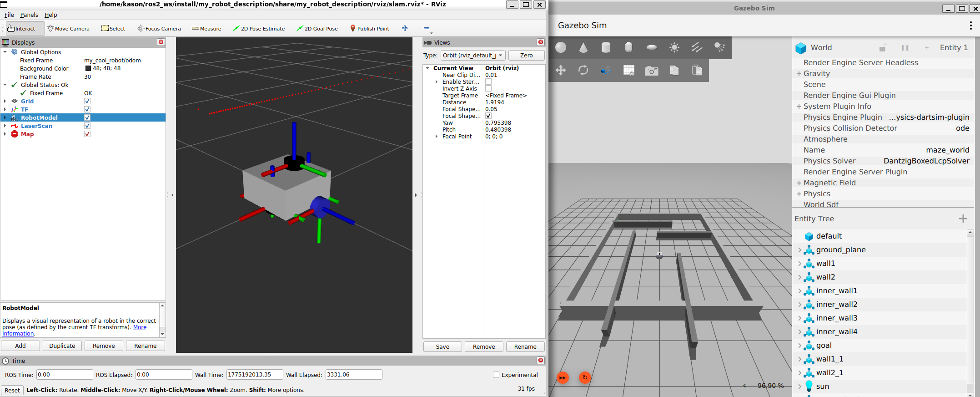Open Gazebo Sim three-dot menu

[970, 25]
